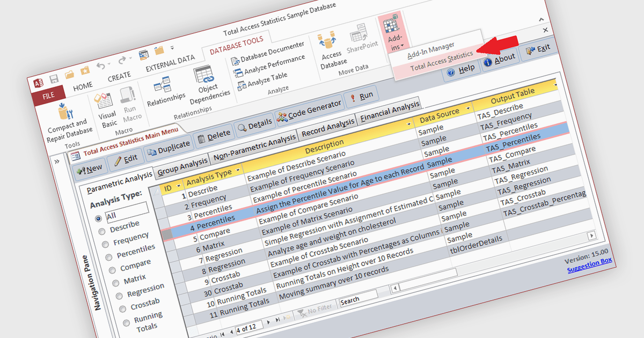Click Access Database move data icon
This screenshot has width=644, height=338.
tap(326, 40)
